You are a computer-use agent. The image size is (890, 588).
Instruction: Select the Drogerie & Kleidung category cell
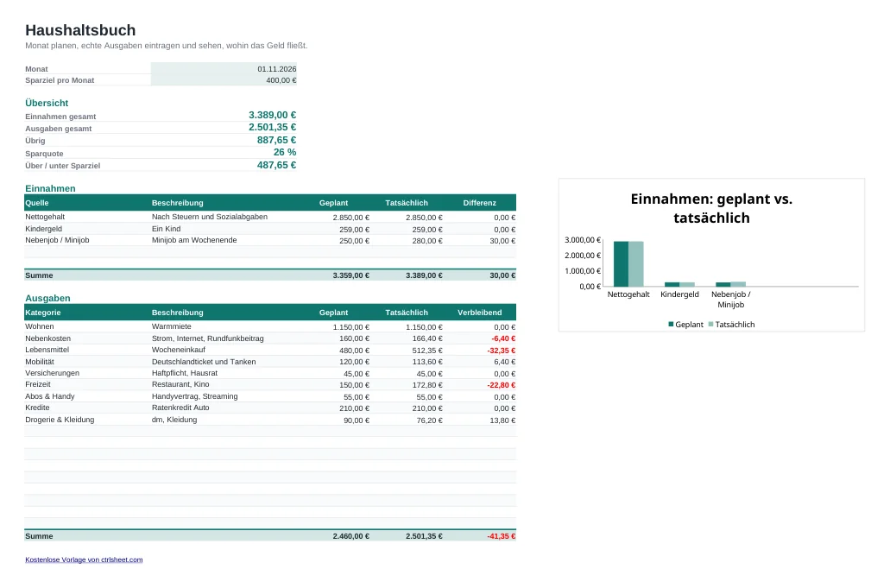pyautogui.click(x=87, y=420)
